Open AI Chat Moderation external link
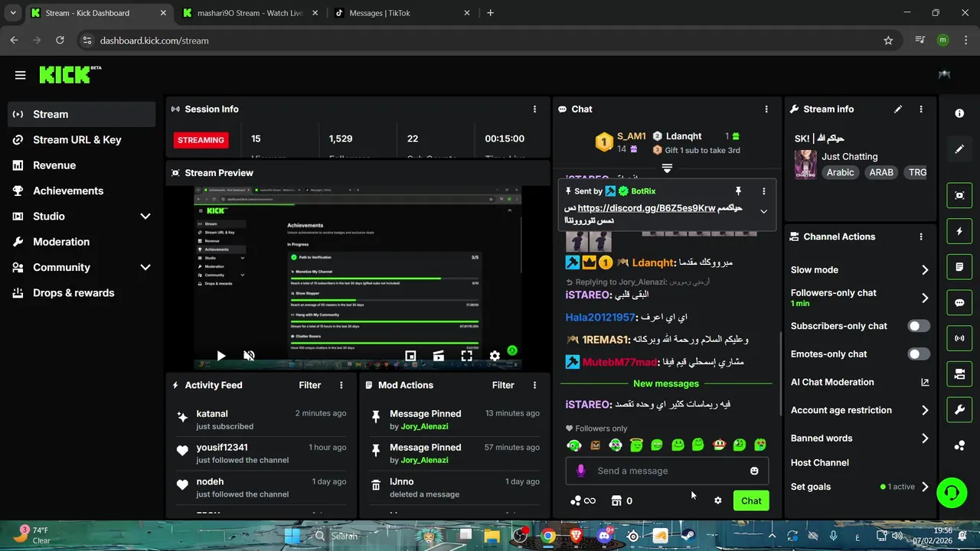The image size is (980, 551). 925,382
